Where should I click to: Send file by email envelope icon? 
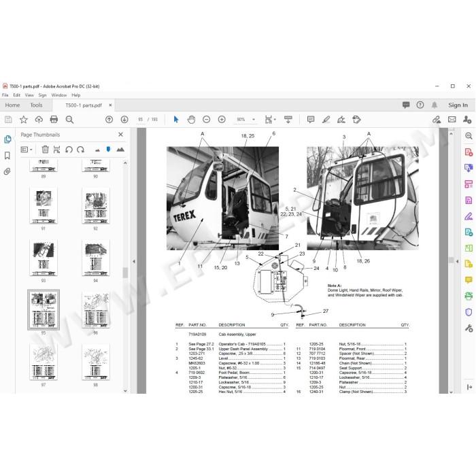[452, 120]
